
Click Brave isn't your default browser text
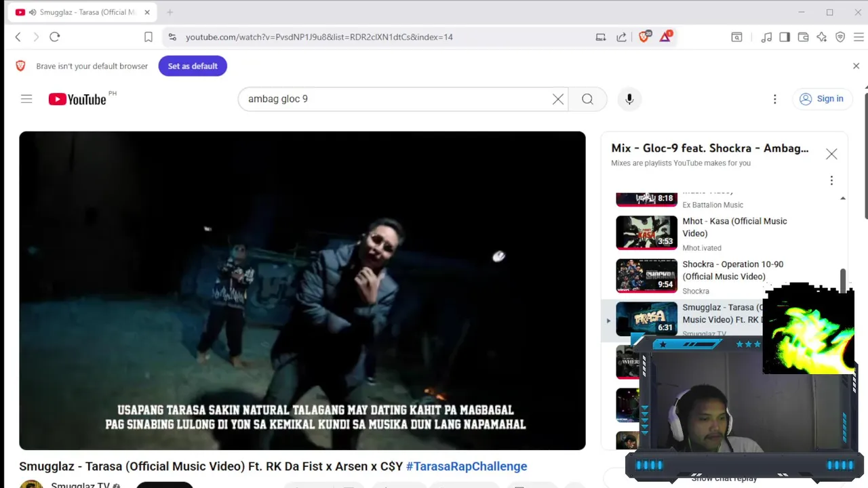[92, 66]
